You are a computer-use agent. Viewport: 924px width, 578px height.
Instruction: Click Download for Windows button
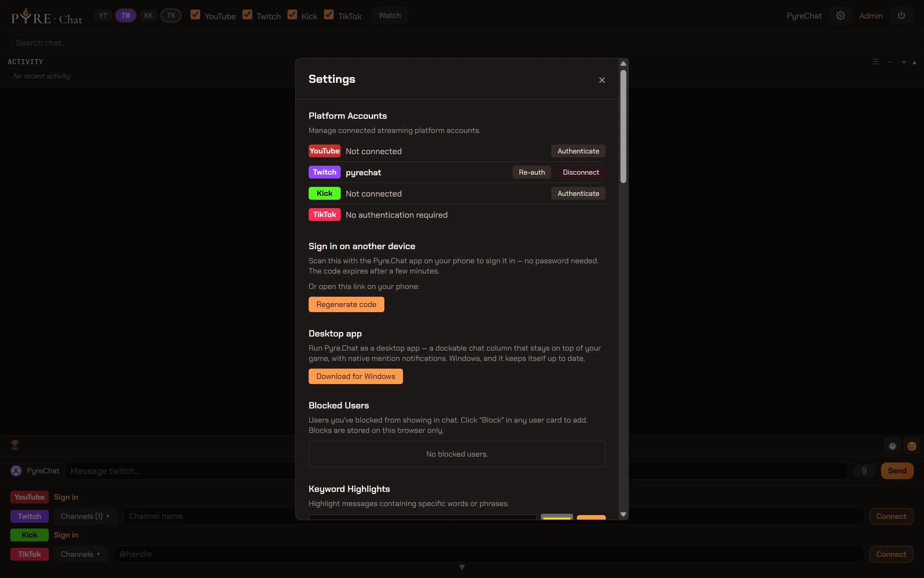(x=355, y=377)
